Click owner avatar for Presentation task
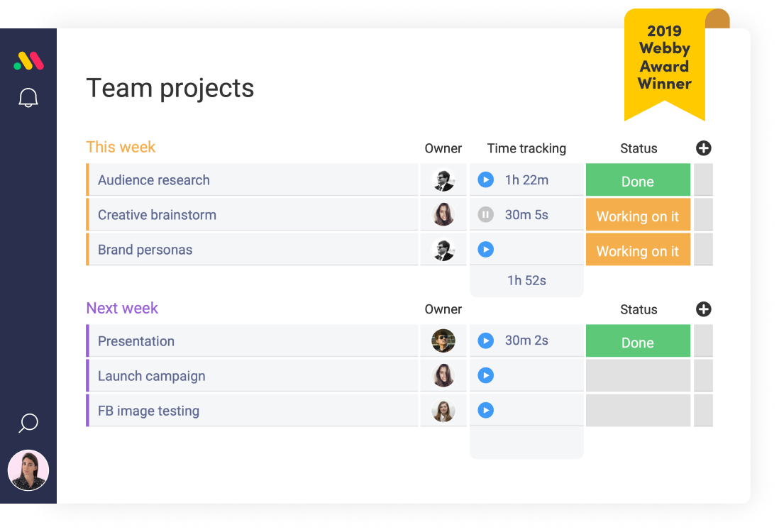The width and height of the screenshot is (779, 532). click(443, 341)
